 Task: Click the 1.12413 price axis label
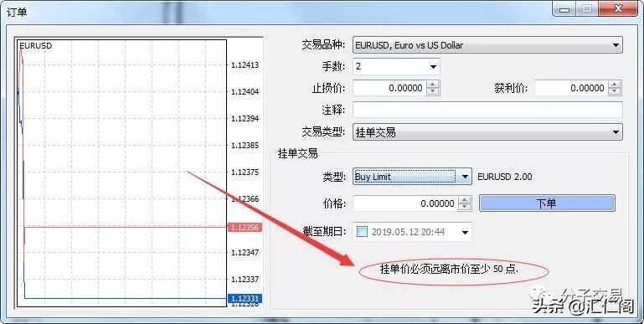point(245,64)
